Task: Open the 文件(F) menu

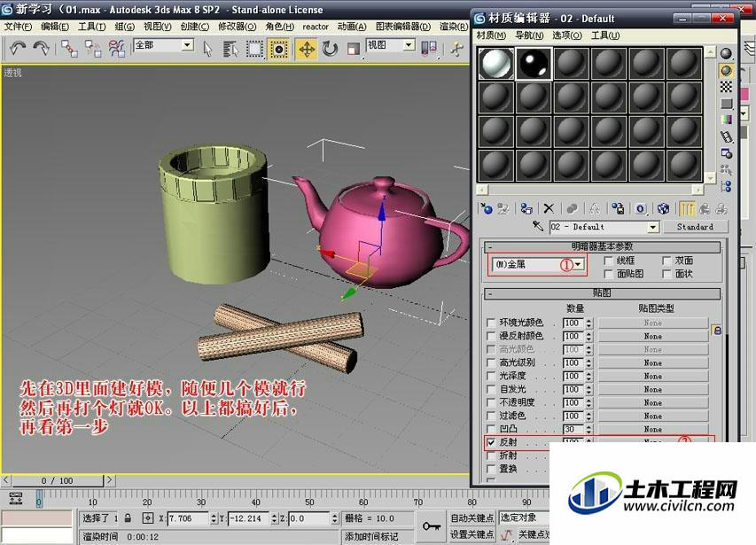Action: (18, 27)
